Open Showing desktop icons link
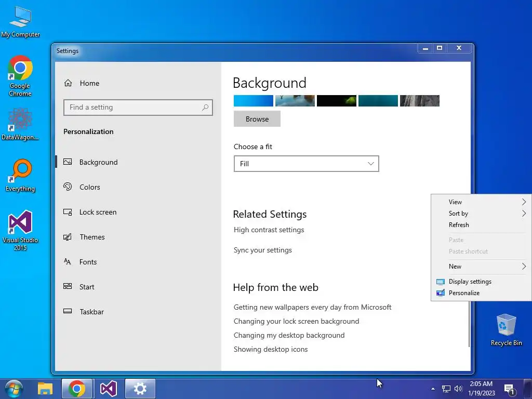The image size is (532, 399). coord(271,349)
